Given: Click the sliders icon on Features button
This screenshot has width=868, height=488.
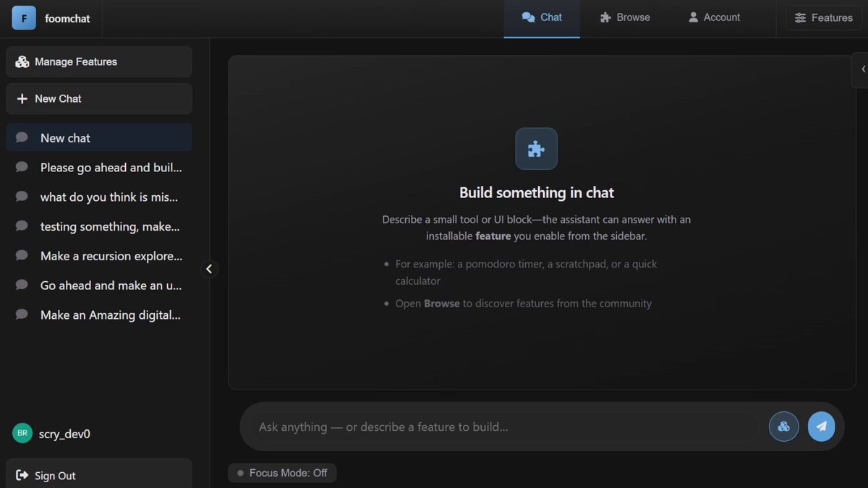Looking at the screenshot, I should [x=800, y=17].
